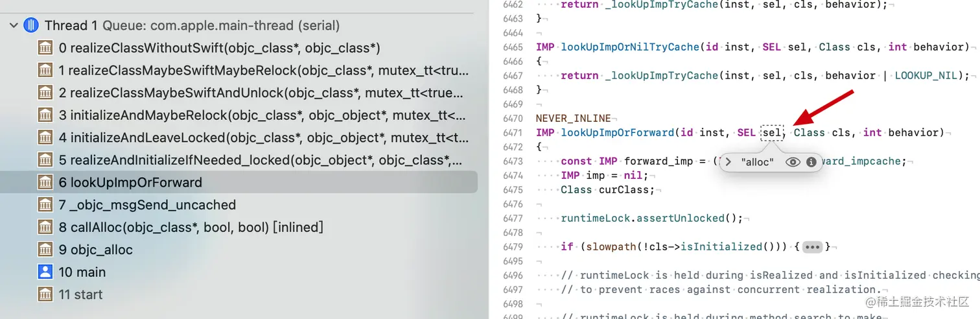Click the highlighted sel parameter on line 6471
This screenshot has width=980, height=319.
pos(772,132)
